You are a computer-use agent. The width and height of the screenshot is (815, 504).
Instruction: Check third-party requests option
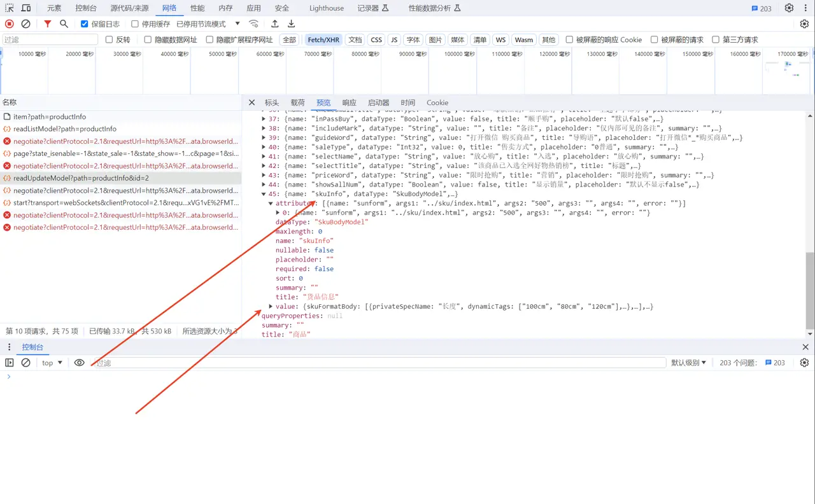tap(716, 39)
